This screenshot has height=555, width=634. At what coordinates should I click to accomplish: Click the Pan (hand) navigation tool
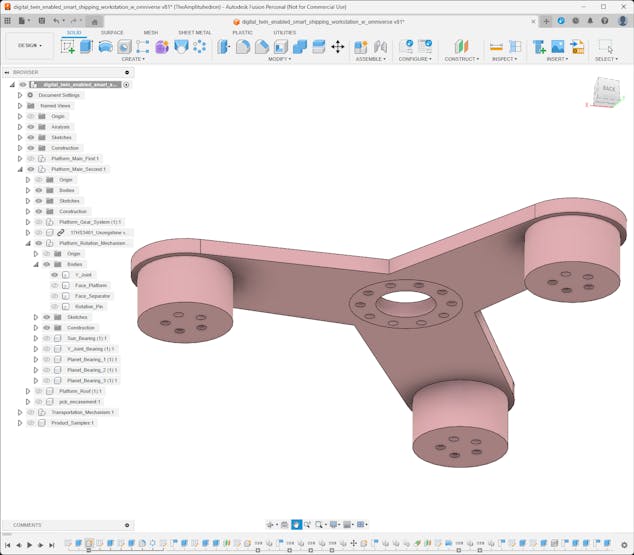[x=297, y=524]
